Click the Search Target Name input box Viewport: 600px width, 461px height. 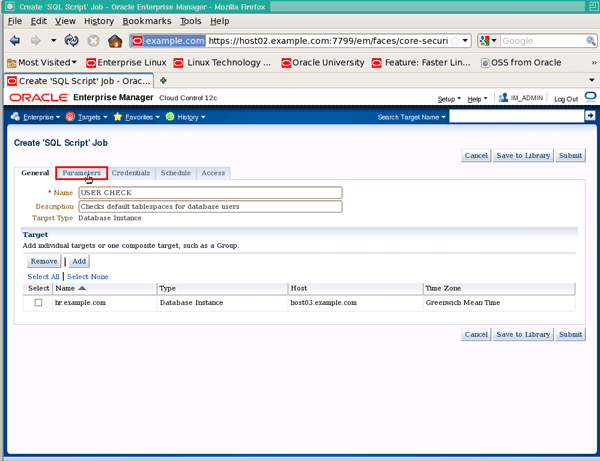pyautogui.click(x=517, y=116)
